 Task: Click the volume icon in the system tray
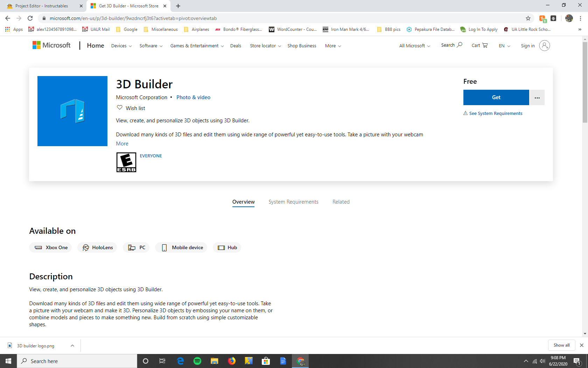coord(542,361)
